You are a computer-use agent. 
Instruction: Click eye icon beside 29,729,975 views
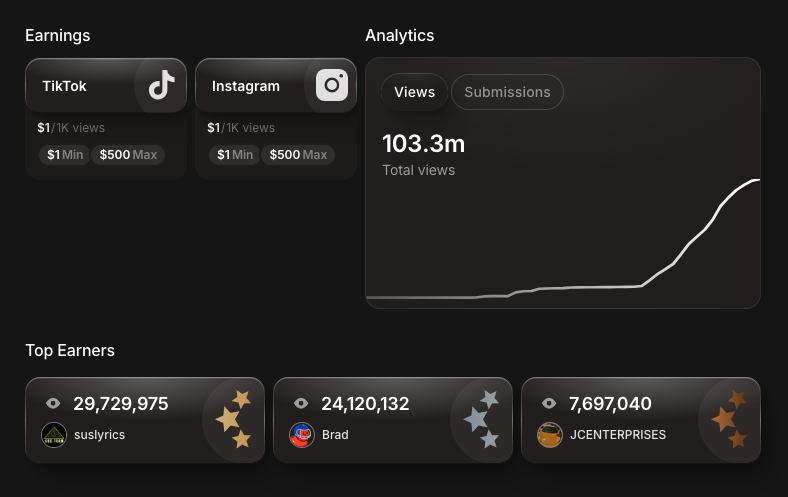53,404
